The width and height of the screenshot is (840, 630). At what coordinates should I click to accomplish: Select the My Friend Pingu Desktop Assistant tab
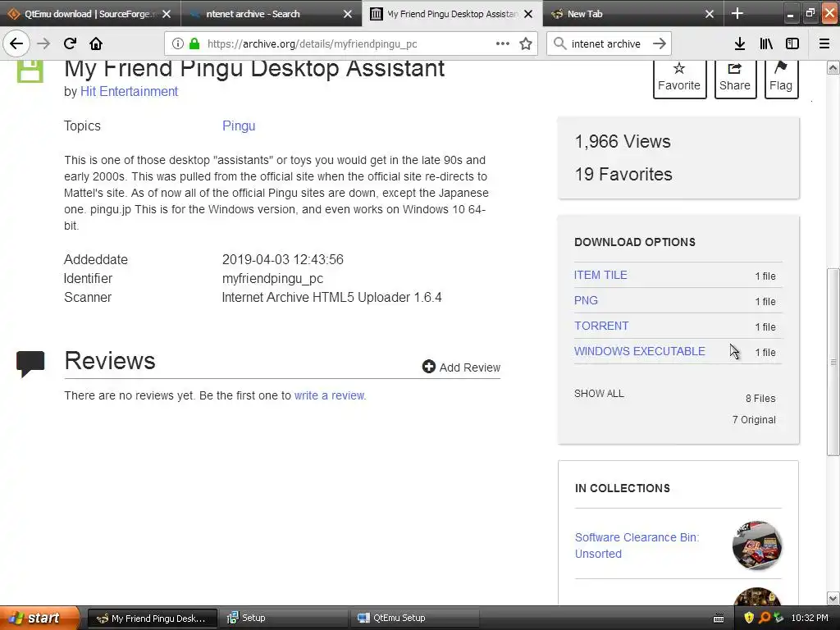(x=452, y=14)
